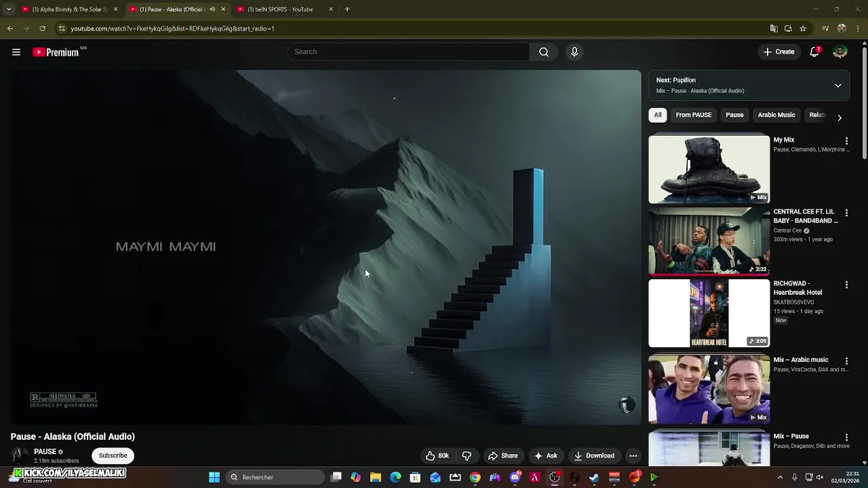Click the taskbar Rechercher search box

tap(275, 477)
